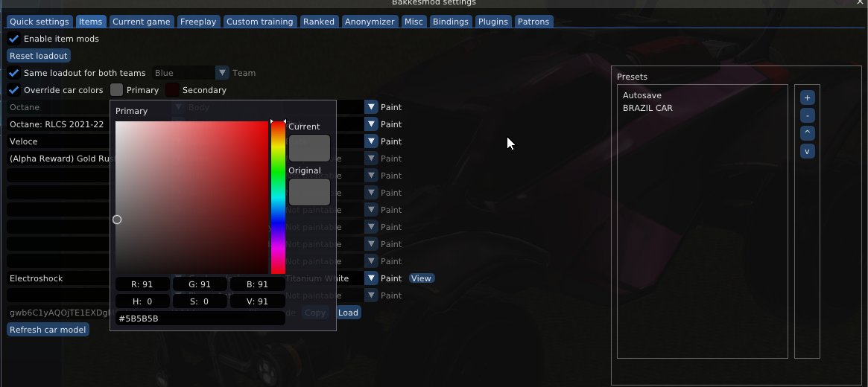The image size is (868, 387).
Task: Open paint dropdown in the Octane body row
Action: click(x=371, y=107)
